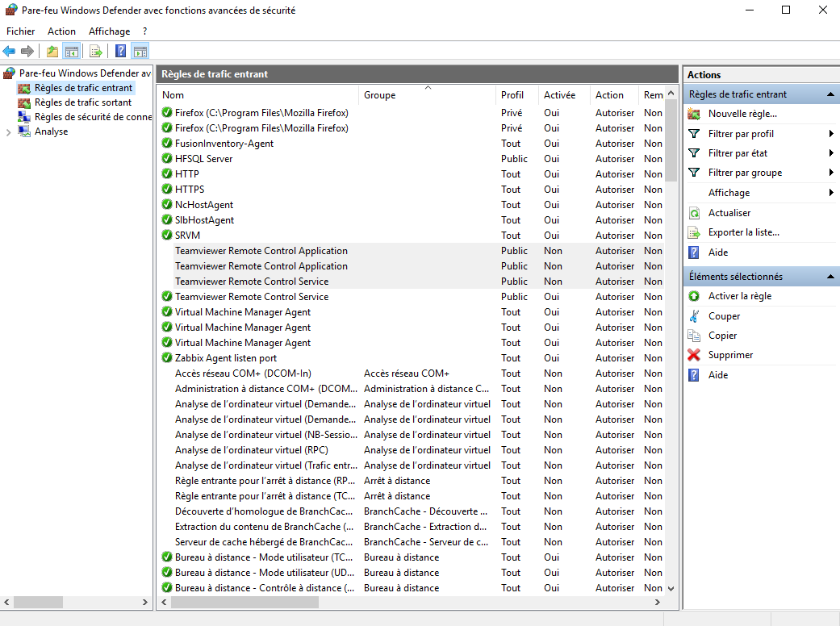Image resolution: width=840 pixels, height=626 pixels.
Task: Click the Rem column header
Action: pos(653,94)
